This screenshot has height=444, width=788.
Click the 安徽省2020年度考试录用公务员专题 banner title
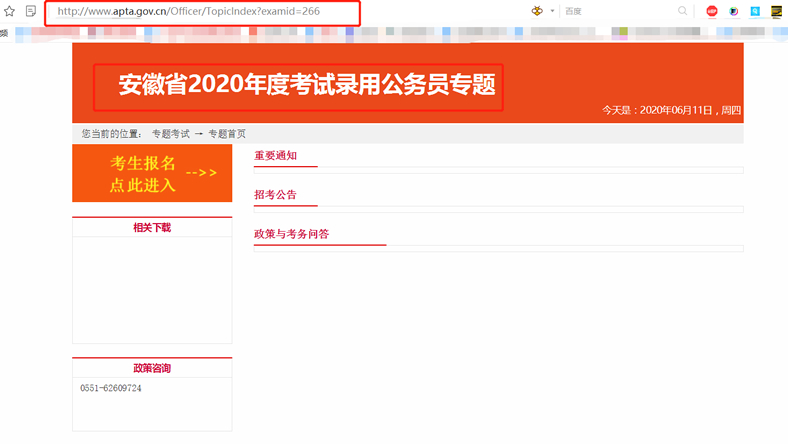(x=307, y=84)
